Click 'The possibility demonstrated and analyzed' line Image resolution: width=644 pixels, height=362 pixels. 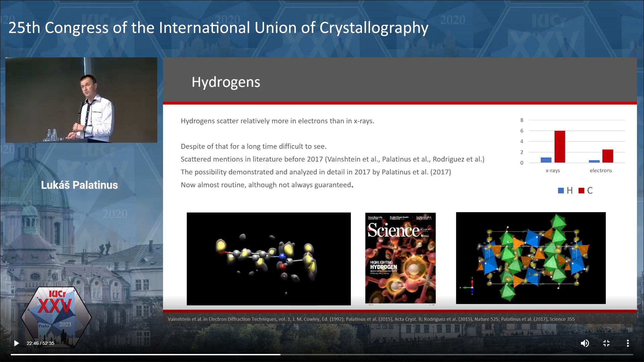click(316, 172)
